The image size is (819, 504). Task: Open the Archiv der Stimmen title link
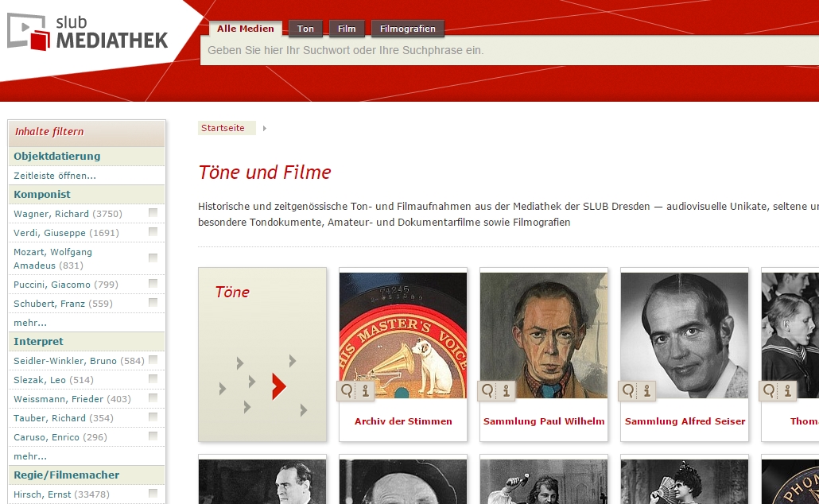[403, 421]
